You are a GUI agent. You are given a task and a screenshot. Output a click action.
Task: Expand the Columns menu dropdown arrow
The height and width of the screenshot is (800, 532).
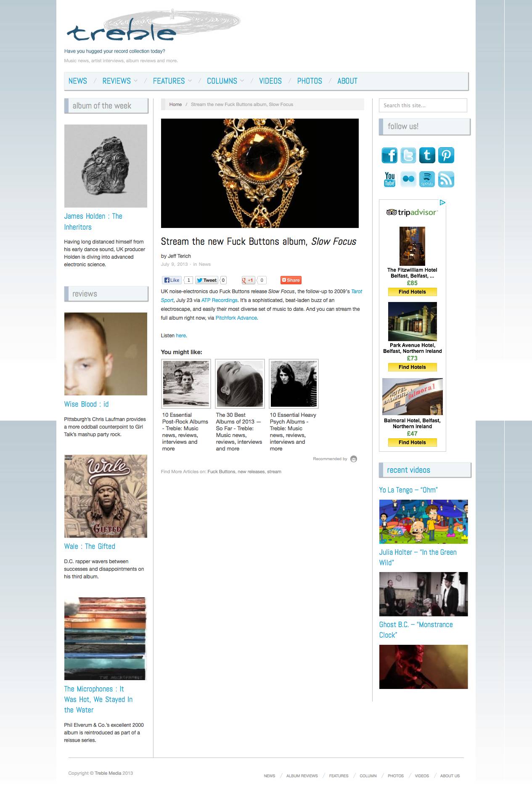click(x=242, y=81)
